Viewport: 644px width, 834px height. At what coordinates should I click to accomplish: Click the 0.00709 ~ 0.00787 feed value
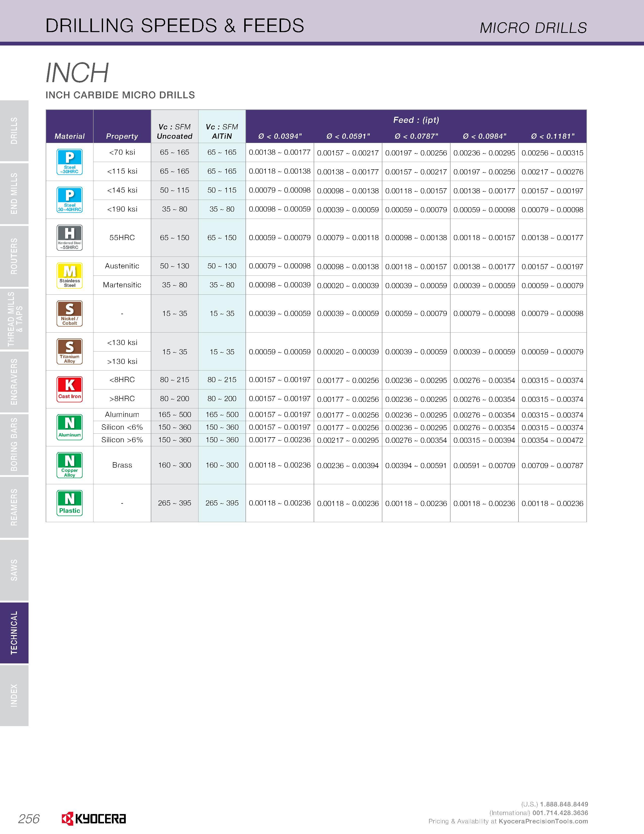(553, 466)
